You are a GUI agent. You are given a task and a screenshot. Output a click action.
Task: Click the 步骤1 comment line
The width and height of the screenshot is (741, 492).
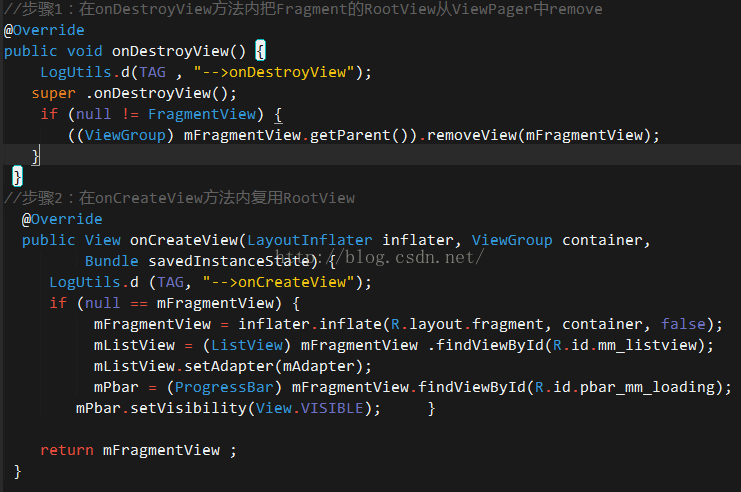pos(303,9)
